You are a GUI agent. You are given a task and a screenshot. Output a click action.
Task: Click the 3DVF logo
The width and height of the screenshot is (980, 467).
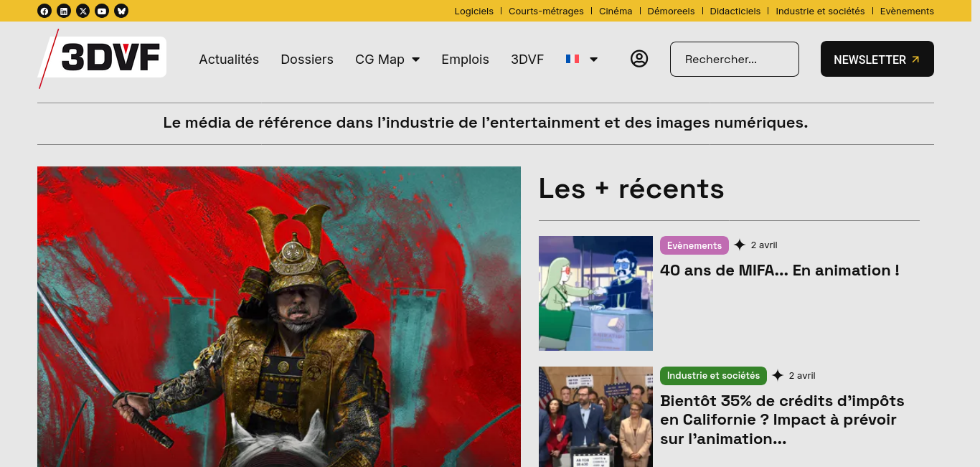[x=102, y=58]
